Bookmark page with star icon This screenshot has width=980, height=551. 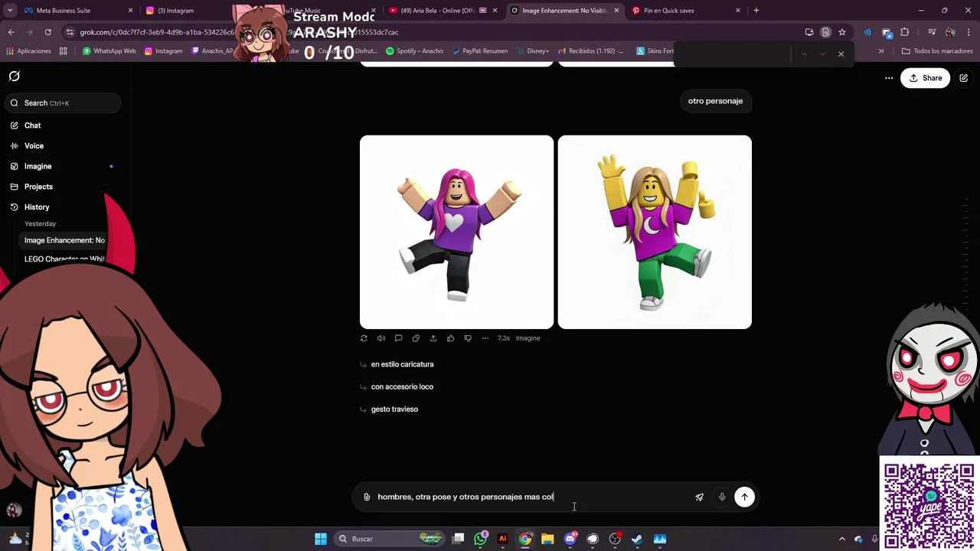tap(842, 32)
